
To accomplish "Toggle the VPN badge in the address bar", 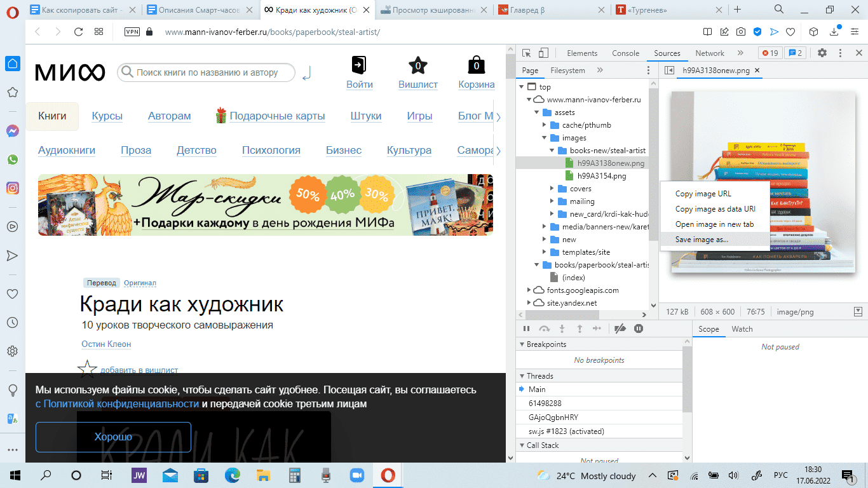I will pyautogui.click(x=132, y=32).
